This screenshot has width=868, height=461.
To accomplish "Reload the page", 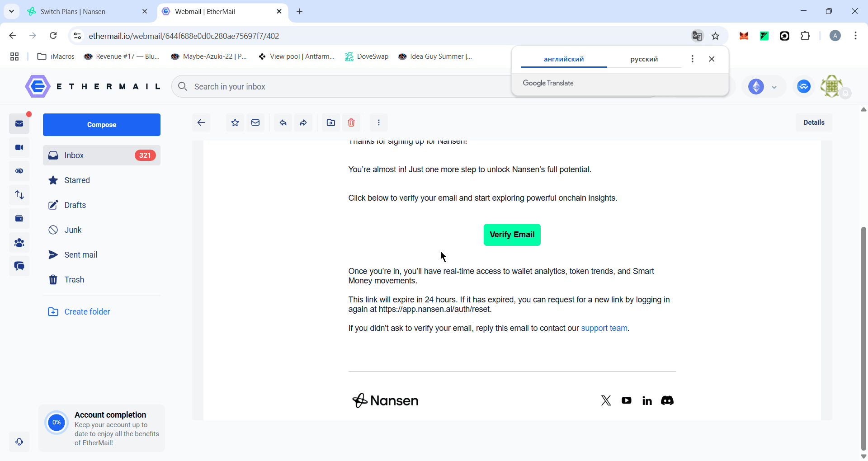I will [53, 36].
